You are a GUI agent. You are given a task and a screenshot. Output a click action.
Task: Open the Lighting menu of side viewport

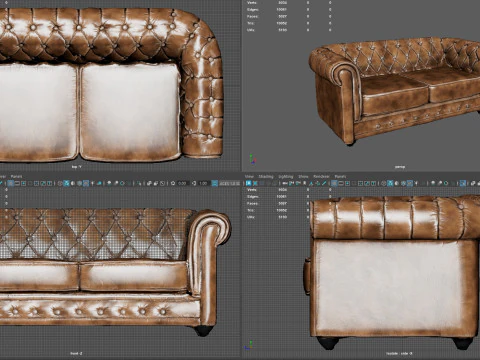[x=286, y=176]
